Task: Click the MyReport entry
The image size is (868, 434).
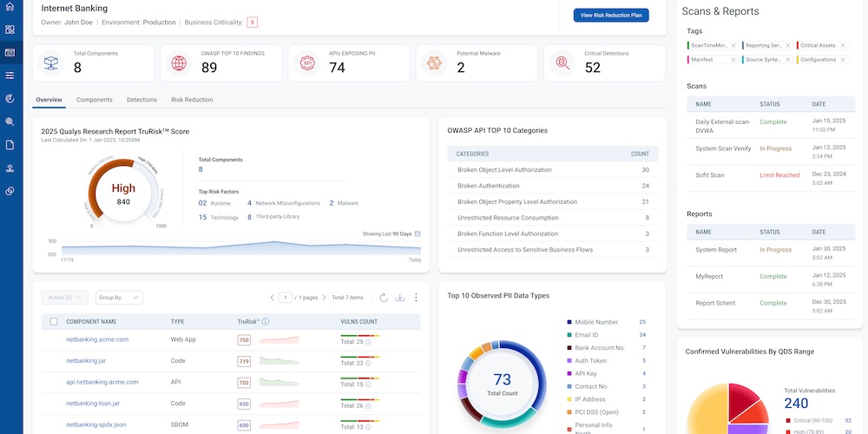Action: (x=709, y=276)
